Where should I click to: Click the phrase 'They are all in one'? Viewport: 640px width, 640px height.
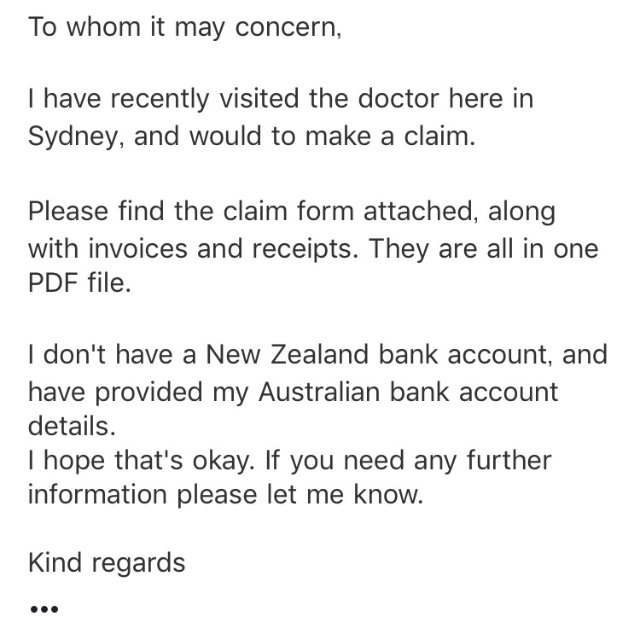(483, 249)
